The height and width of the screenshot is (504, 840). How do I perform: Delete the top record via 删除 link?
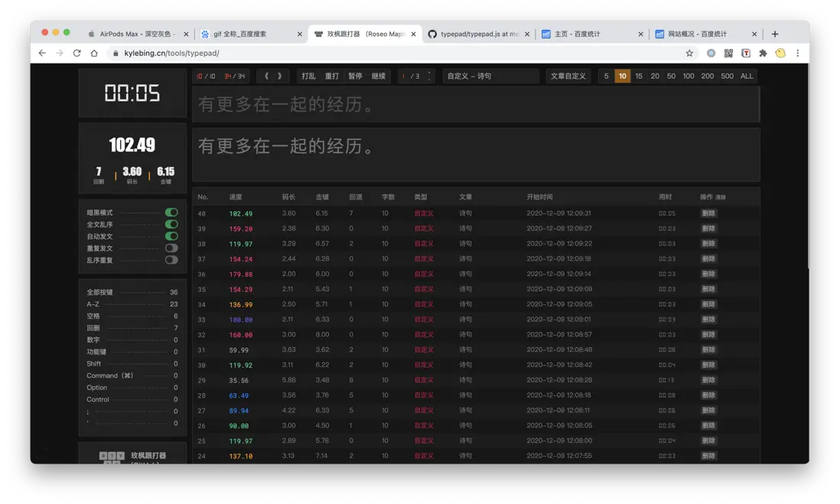tap(708, 213)
